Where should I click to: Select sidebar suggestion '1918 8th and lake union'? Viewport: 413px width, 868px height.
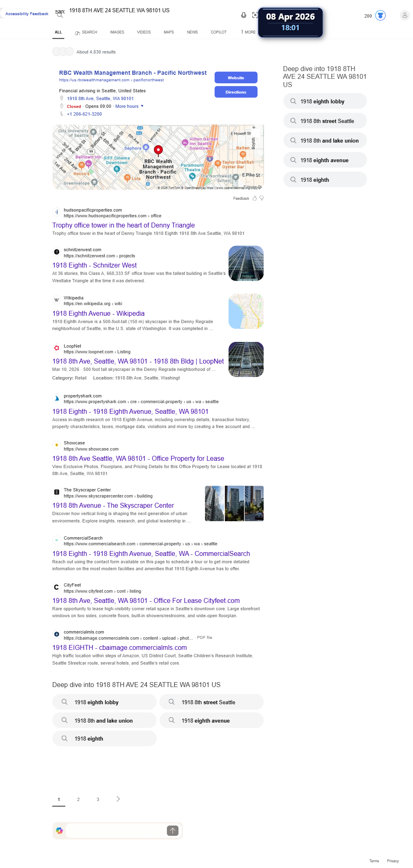[325, 141]
